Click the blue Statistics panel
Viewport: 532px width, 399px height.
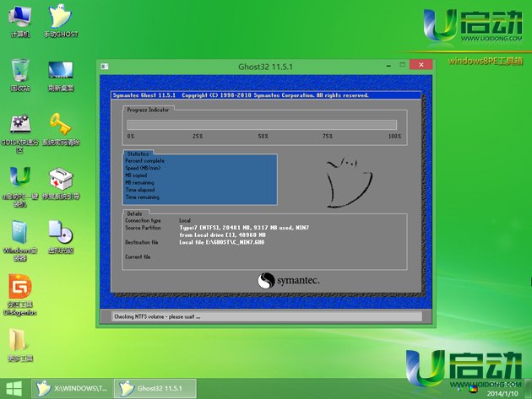coord(200,180)
